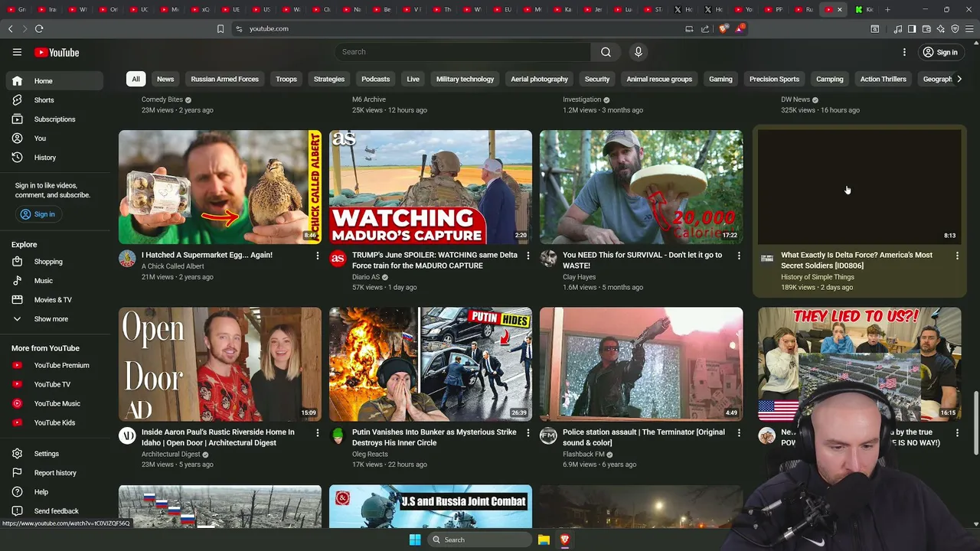Open options for Terminator video
The width and height of the screenshot is (980, 551).
(x=738, y=433)
